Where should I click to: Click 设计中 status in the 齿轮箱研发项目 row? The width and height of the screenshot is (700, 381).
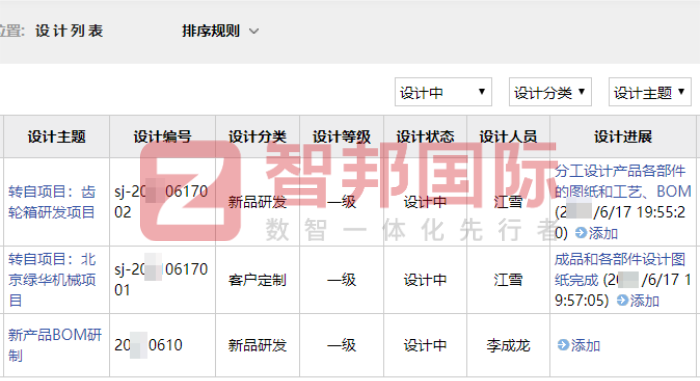coord(425,202)
